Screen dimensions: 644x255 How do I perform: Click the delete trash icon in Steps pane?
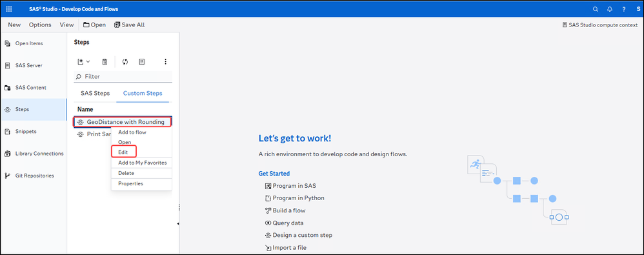(105, 61)
